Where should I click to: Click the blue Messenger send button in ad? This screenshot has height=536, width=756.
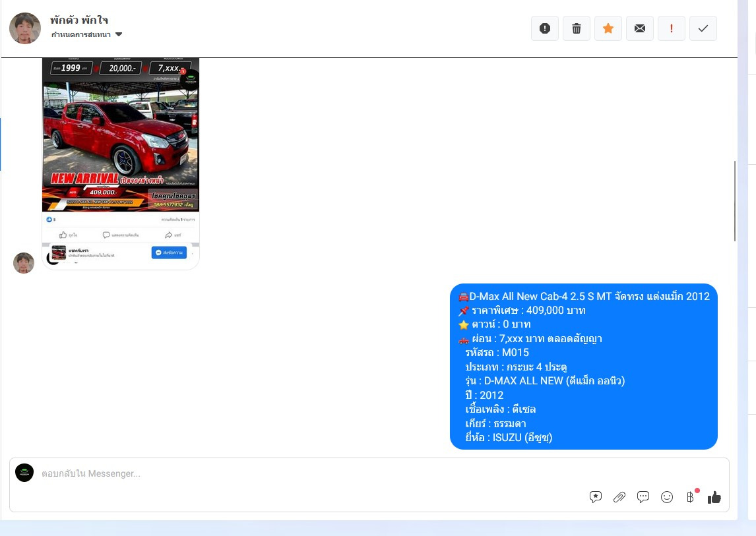click(x=169, y=253)
